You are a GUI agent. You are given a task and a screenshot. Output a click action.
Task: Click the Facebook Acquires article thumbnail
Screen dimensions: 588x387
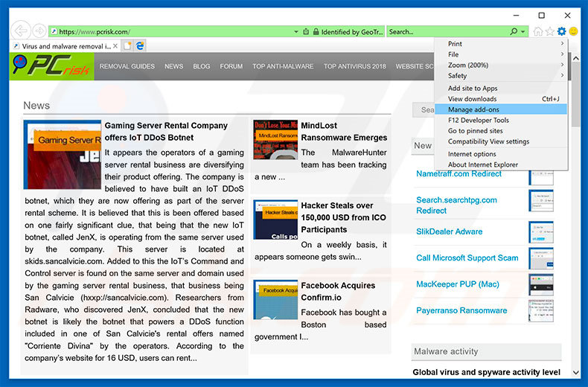click(x=275, y=300)
